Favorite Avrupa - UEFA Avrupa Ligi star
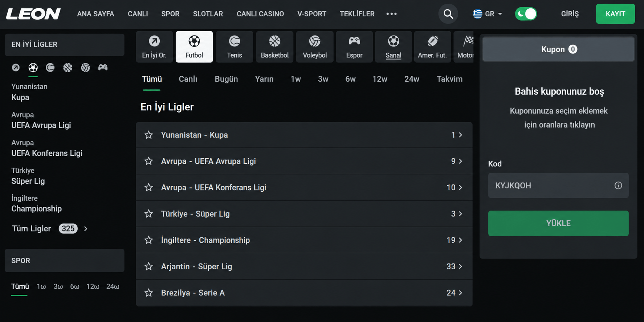The image size is (644, 322). coord(148,161)
